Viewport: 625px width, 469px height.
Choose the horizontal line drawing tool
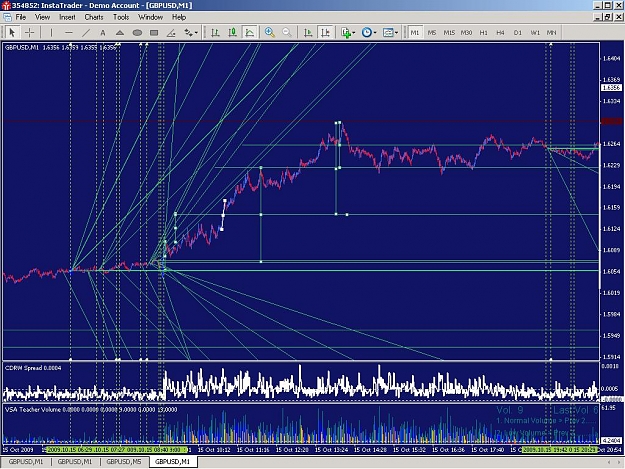(69, 33)
